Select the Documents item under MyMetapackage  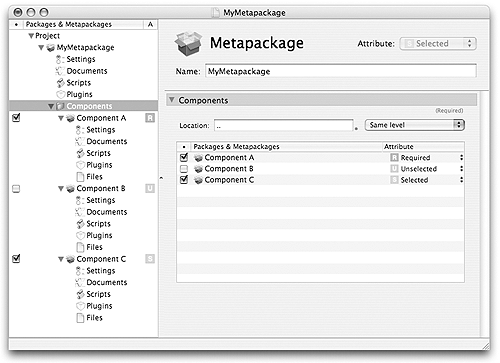click(87, 71)
